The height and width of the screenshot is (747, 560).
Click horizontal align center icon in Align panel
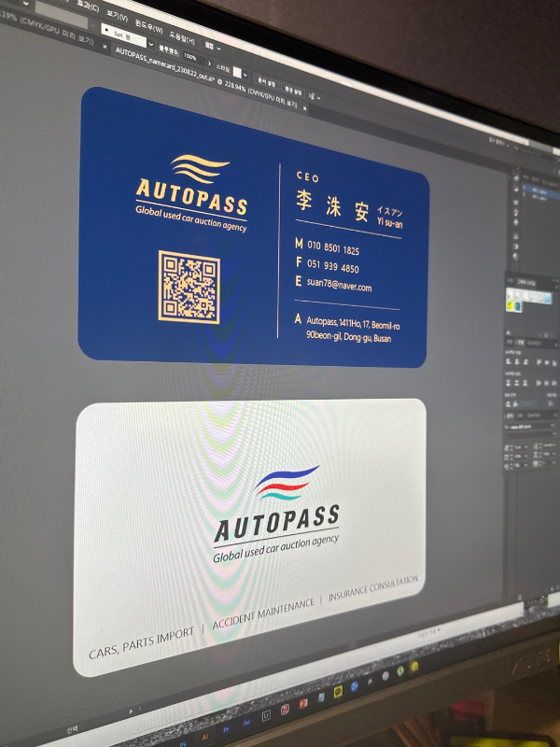(x=517, y=361)
